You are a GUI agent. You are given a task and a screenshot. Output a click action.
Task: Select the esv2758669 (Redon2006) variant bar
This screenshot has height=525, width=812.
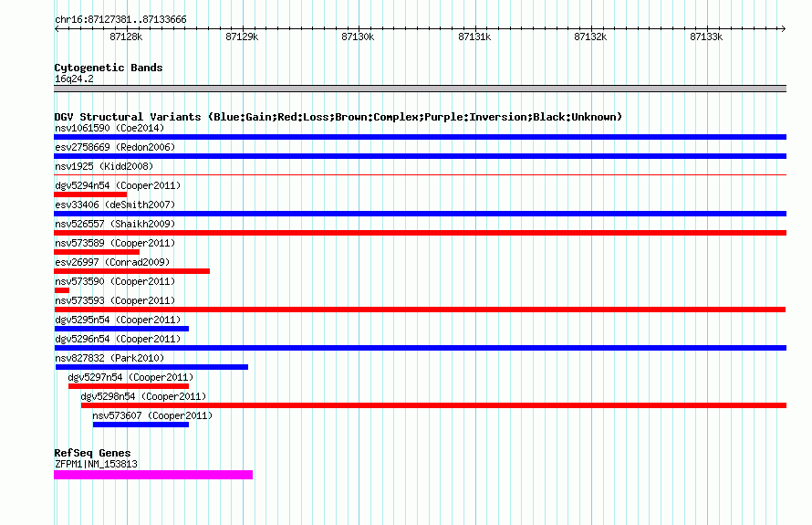coord(420,156)
